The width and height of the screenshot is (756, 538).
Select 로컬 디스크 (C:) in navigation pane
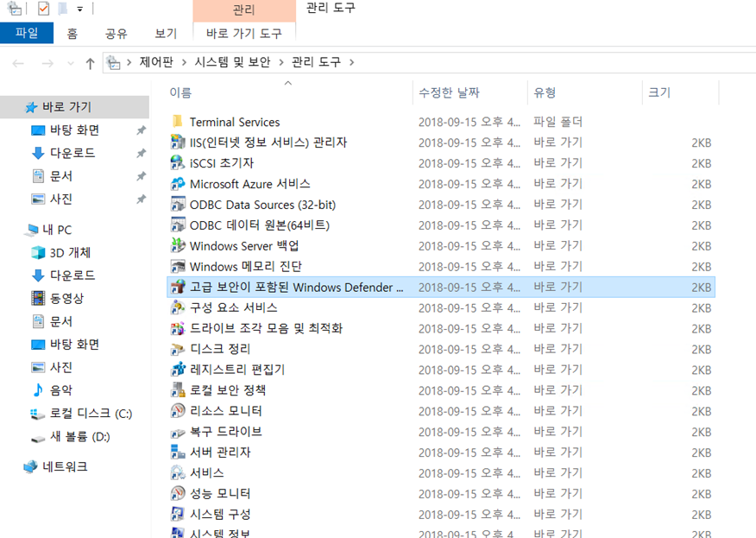coord(91,414)
